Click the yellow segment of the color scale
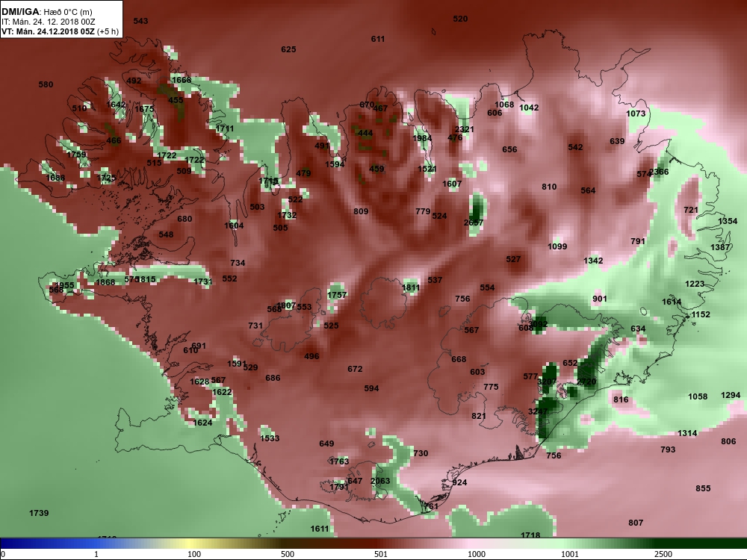This screenshot has height=560, width=747. [188, 544]
